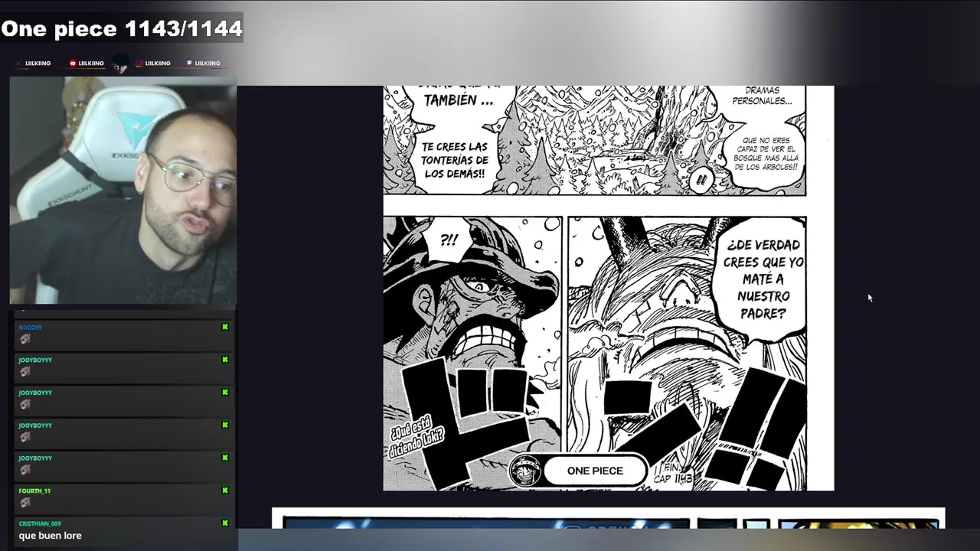
Task: Open FOURTH_11's username in chat
Action: tap(34, 491)
